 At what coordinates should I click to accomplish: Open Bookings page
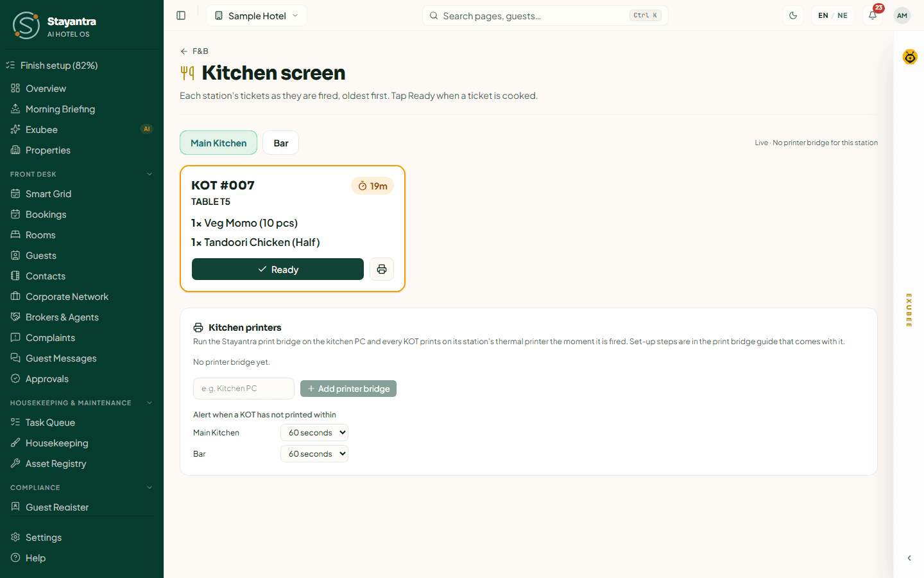[x=81, y=215]
